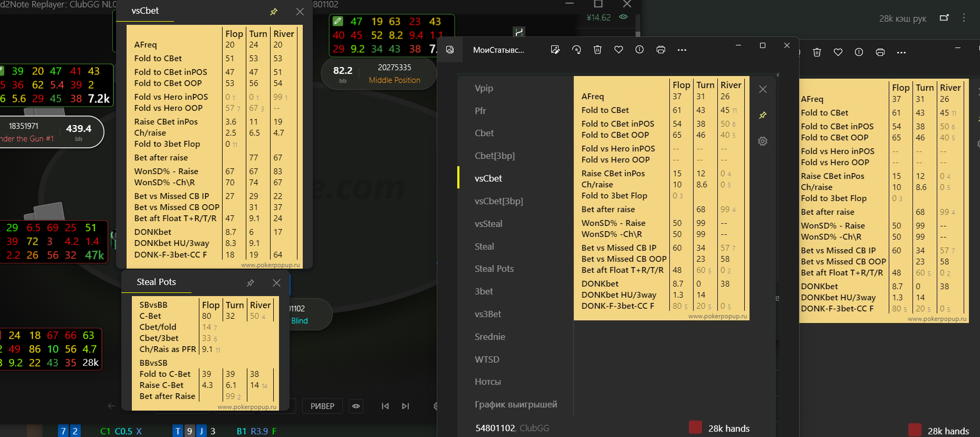Viewport: 980px width, 437px height.
Task: Click www.pokerpopup.ru under front Photos stats table
Action: click(x=718, y=316)
